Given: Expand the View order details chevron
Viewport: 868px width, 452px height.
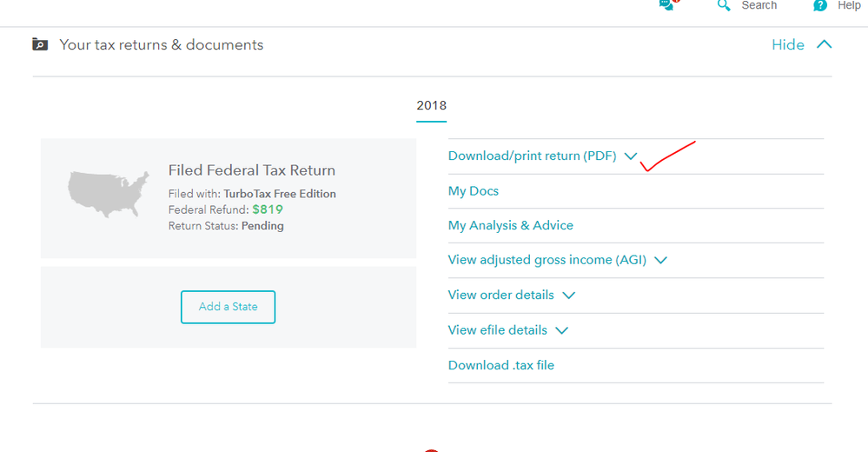Looking at the screenshot, I should click(568, 296).
